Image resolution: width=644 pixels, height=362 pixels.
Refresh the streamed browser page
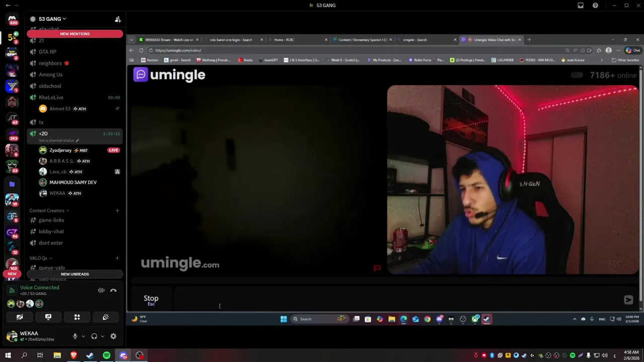click(141, 50)
